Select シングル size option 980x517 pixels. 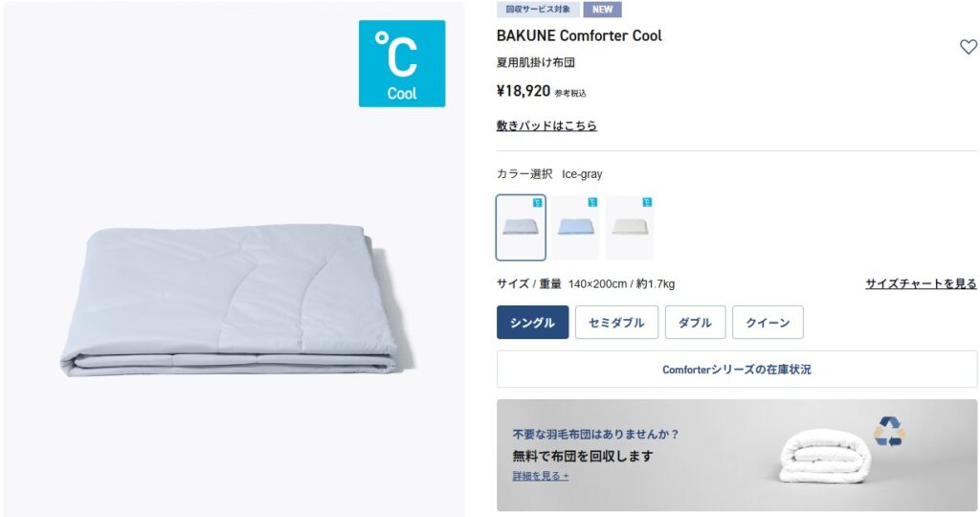tap(532, 323)
